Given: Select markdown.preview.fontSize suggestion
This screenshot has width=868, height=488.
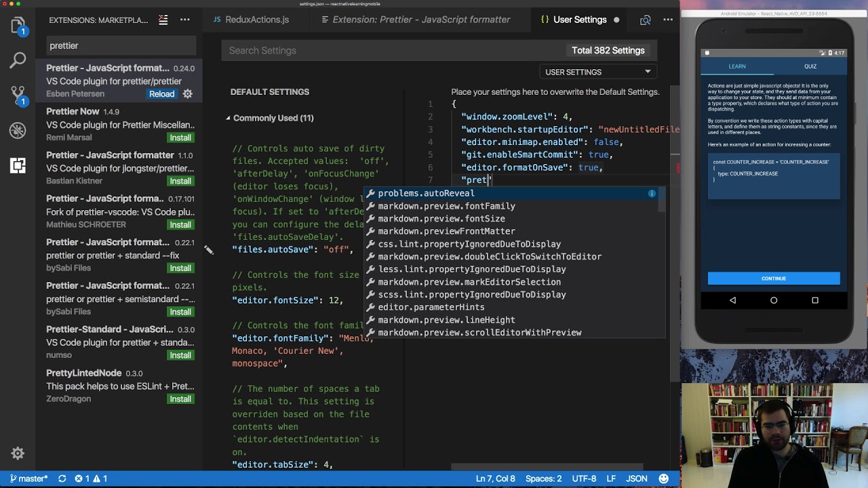Looking at the screenshot, I should pos(515,219).
